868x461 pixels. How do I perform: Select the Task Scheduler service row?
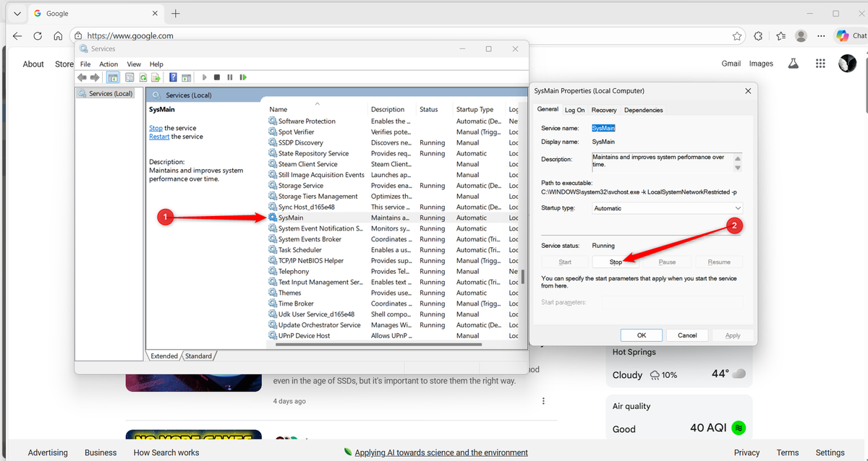pos(393,250)
